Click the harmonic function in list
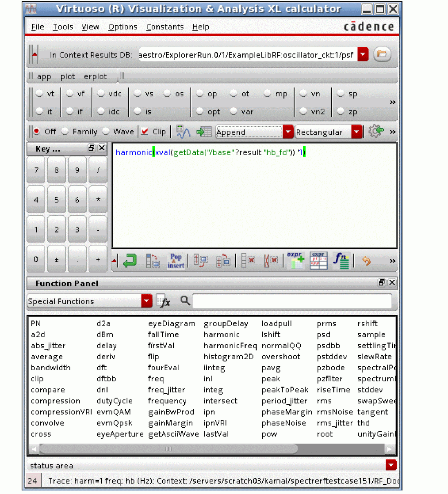Image resolution: width=448 pixels, height=494 pixels. [221, 334]
